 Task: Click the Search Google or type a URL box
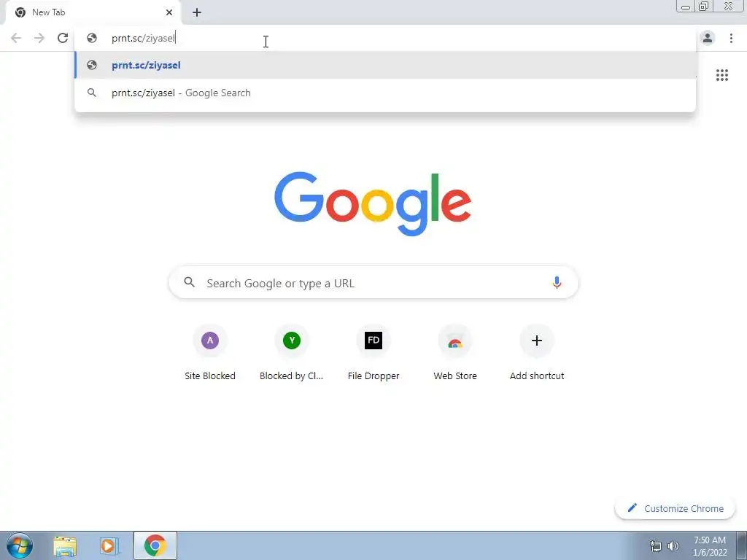point(373,283)
